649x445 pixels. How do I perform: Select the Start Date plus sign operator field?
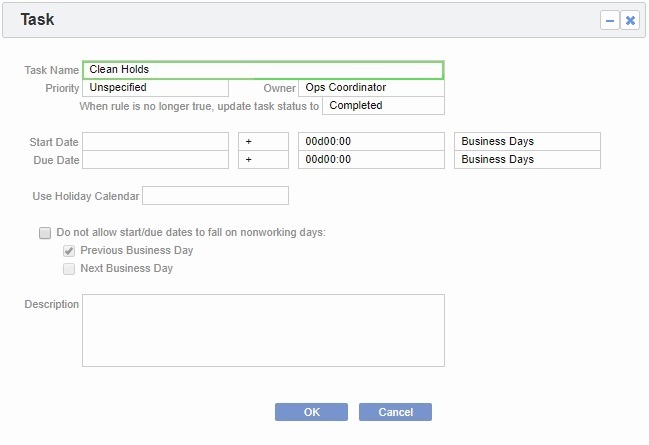point(263,142)
